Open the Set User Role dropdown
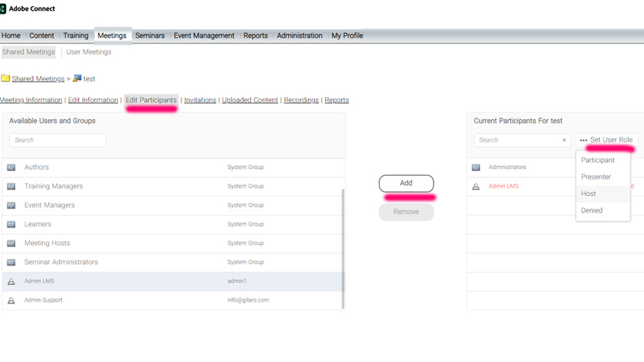Screen dimensions: 644x362 [x=607, y=140]
